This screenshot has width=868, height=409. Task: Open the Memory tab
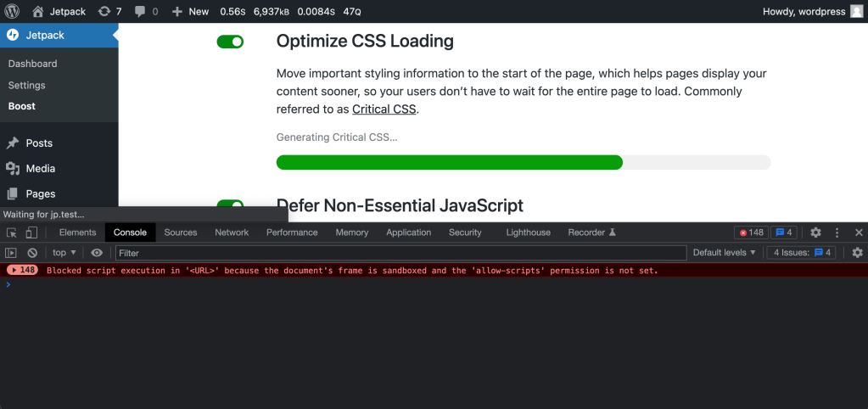click(x=351, y=233)
